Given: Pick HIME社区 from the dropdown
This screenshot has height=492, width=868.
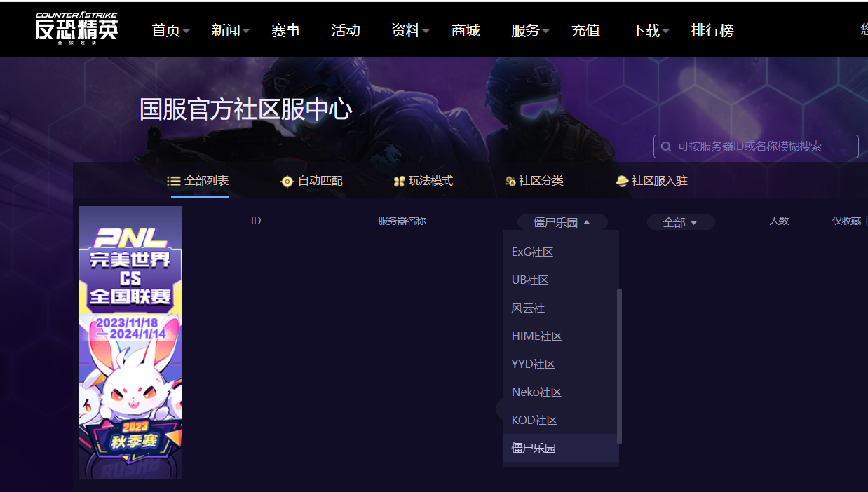Looking at the screenshot, I should (x=560, y=336).
